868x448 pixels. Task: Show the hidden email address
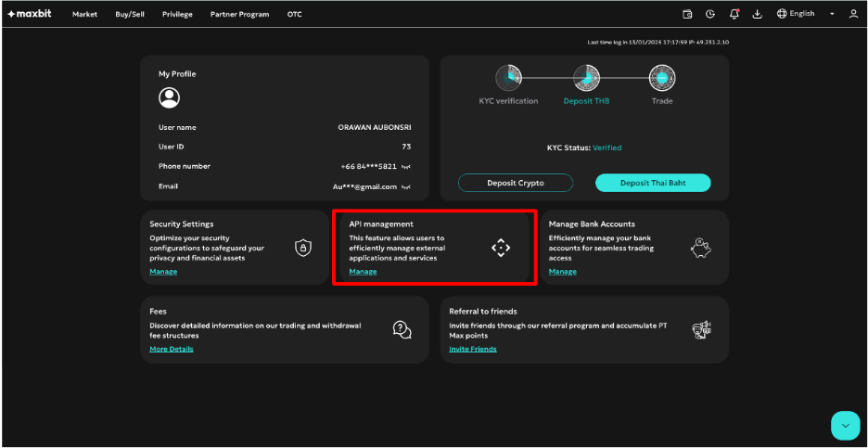406,186
